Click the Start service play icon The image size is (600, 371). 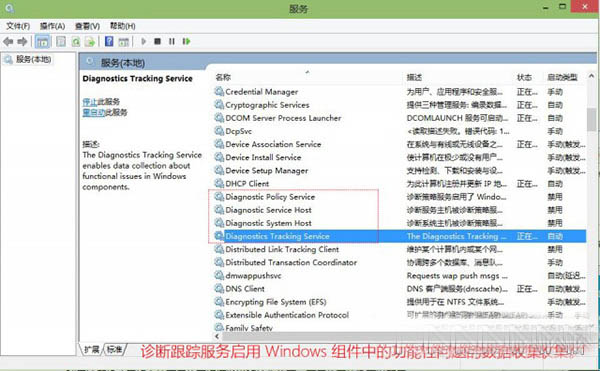(x=143, y=41)
